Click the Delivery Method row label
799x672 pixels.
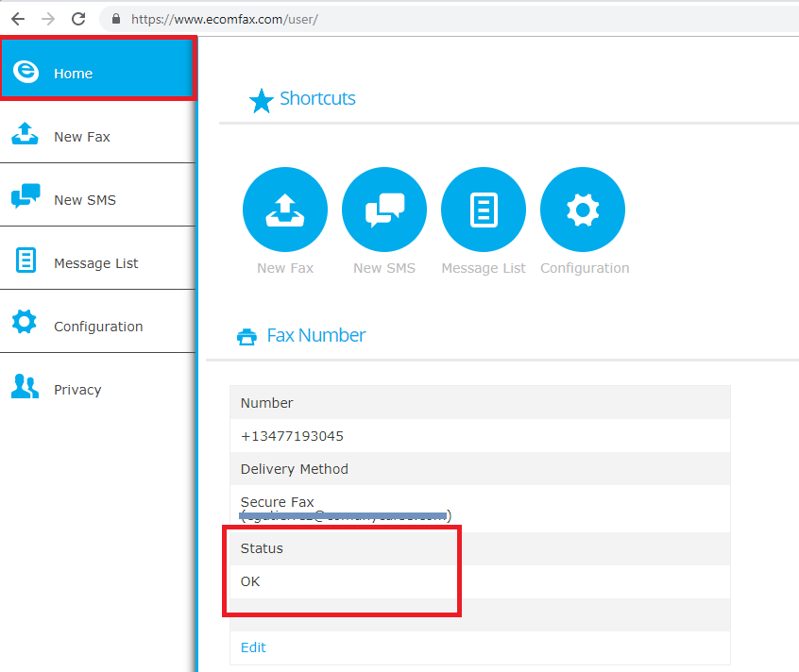click(x=295, y=469)
